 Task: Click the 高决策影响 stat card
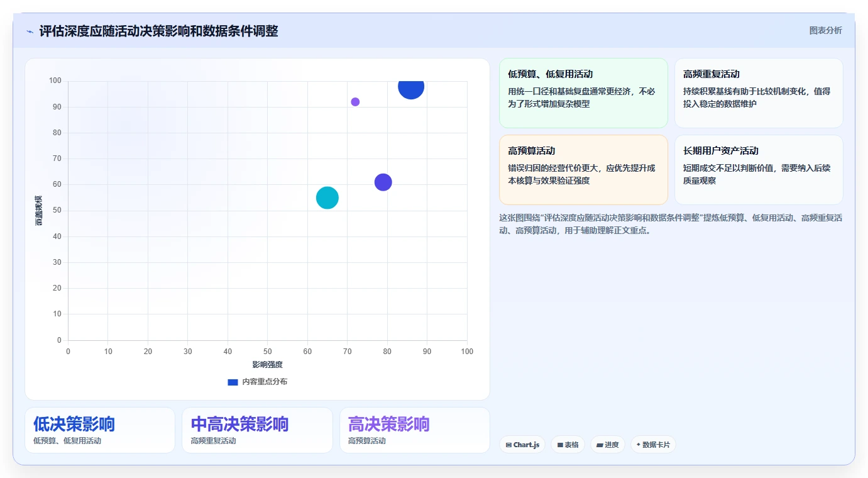[415, 430]
